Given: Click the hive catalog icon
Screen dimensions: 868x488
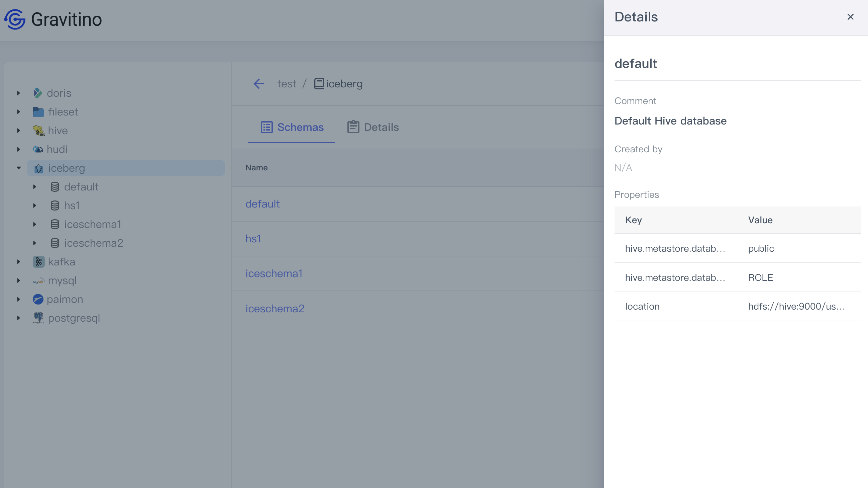Looking at the screenshot, I should coord(38,130).
